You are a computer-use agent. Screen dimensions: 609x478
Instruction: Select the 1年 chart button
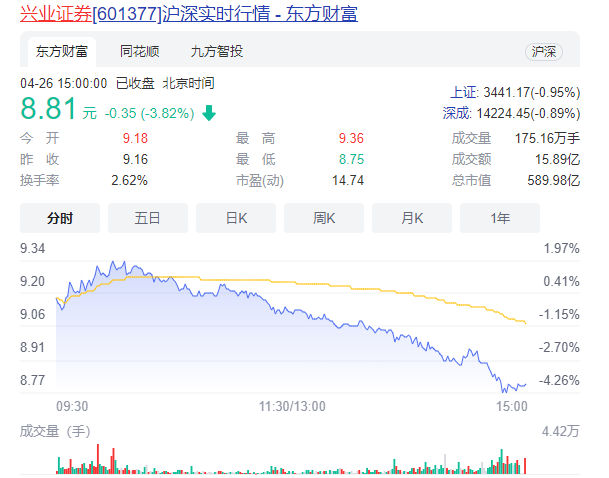500,218
